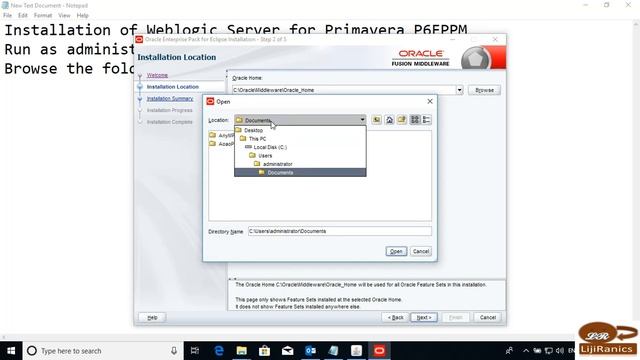Open Task View from taskbar
640x360 pixels.
(195, 351)
